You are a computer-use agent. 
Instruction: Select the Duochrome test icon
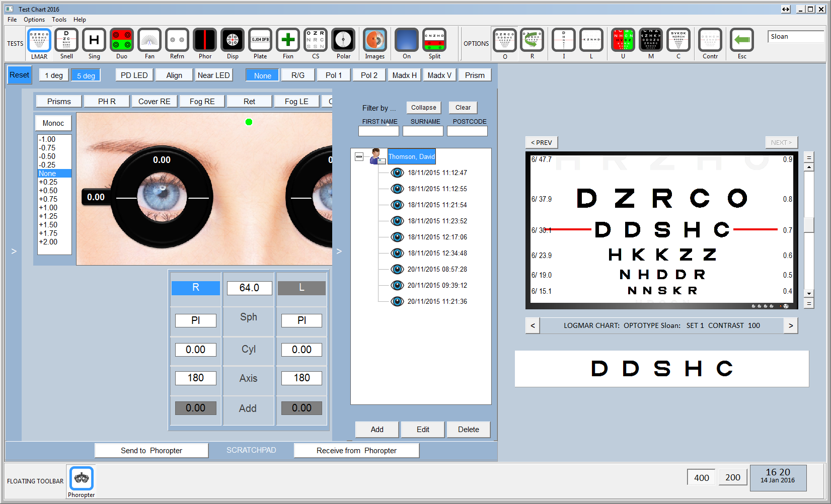(122, 40)
